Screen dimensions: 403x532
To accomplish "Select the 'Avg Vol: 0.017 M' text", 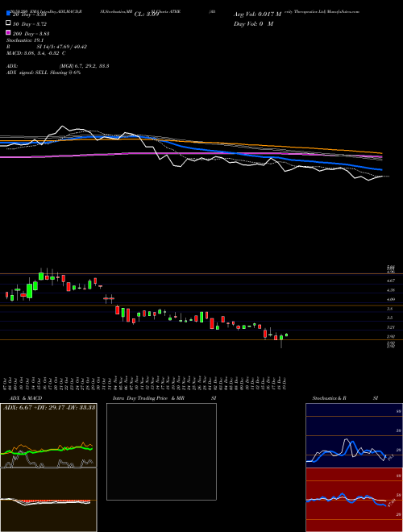I will pyautogui.click(x=257, y=15).
